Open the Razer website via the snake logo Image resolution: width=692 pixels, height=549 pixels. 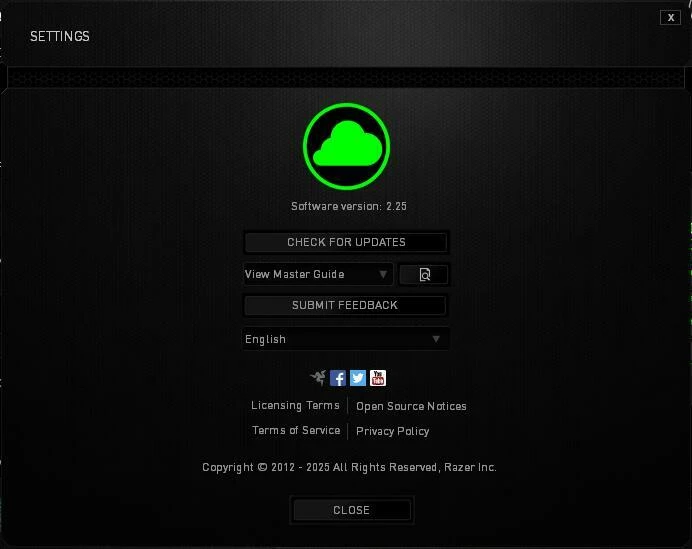click(318, 378)
